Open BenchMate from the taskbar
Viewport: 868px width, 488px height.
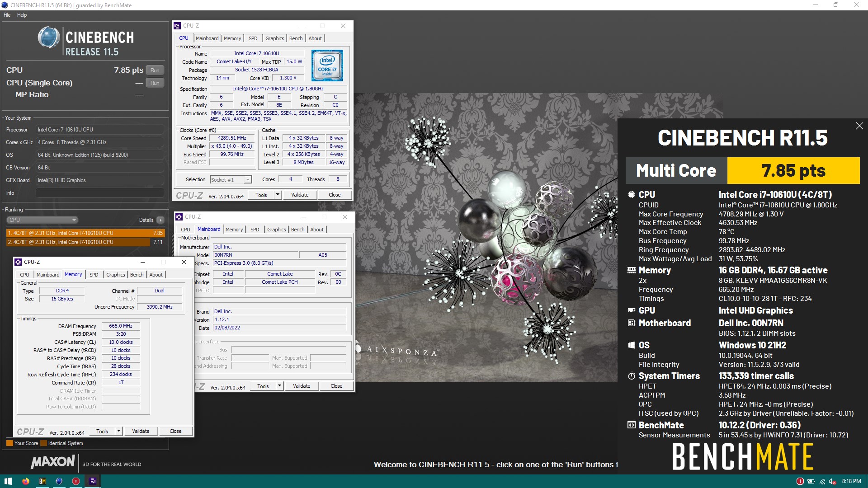[42, 481]
